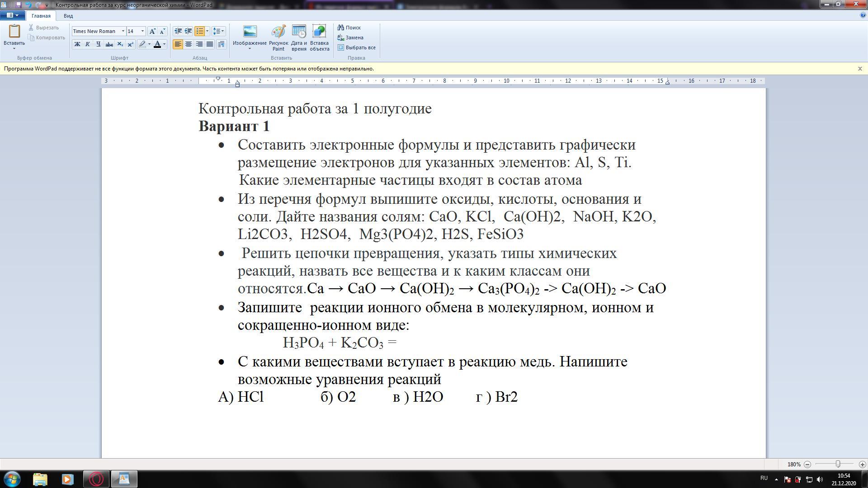The width and height of the screenshot is (868, 488).
Task: Toggle the bulleted list button
Action: [x=199, y=31]
